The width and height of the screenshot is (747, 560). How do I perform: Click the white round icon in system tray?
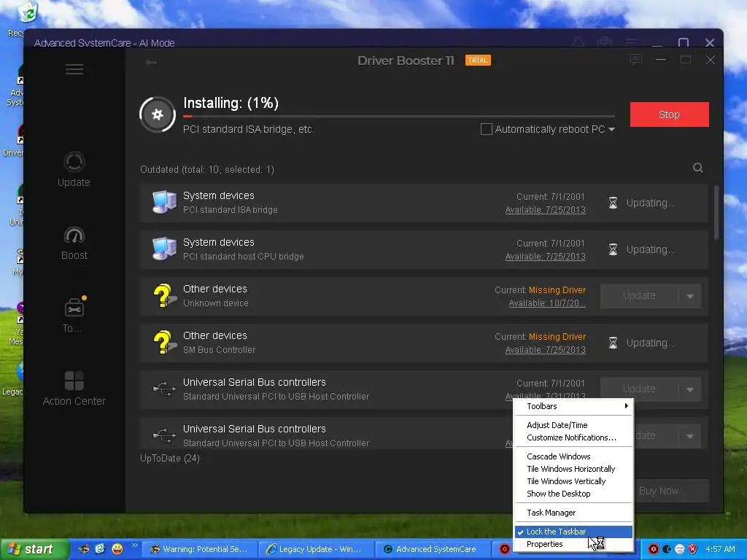coord(680,549)
